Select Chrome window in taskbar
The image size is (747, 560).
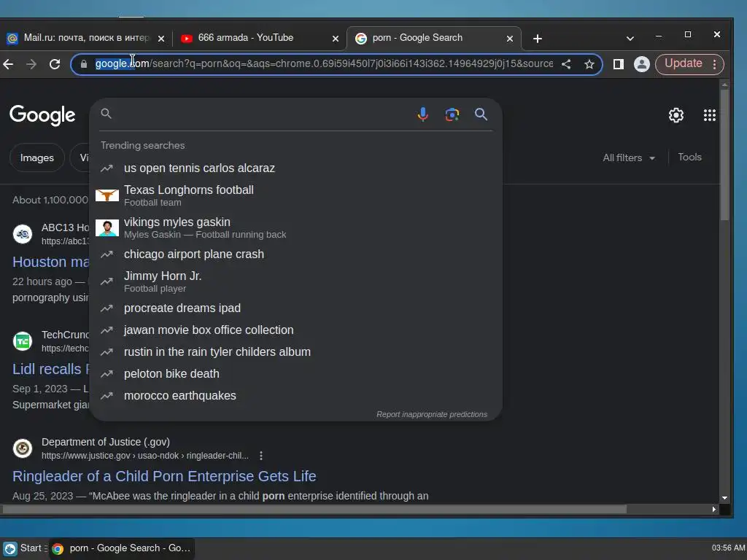point(122,548)
